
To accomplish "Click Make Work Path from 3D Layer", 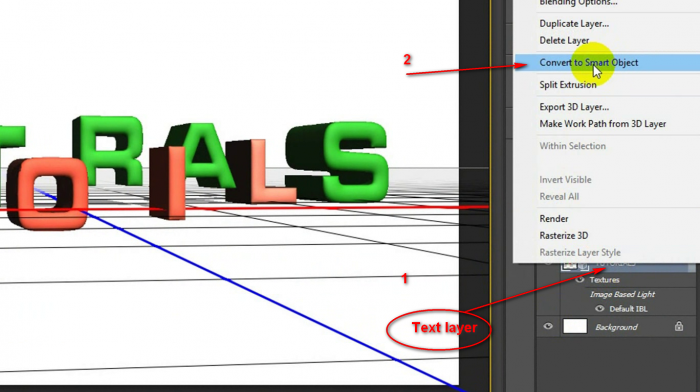I will coord(602,124).
